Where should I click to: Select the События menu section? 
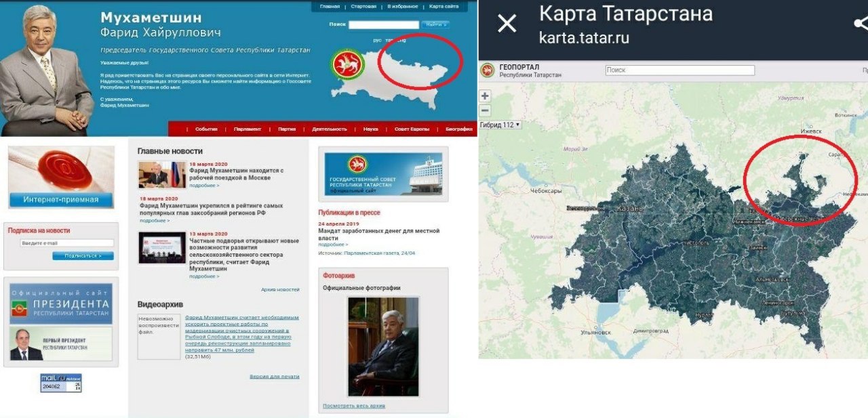pyautogui.click(x=206, y=129)
